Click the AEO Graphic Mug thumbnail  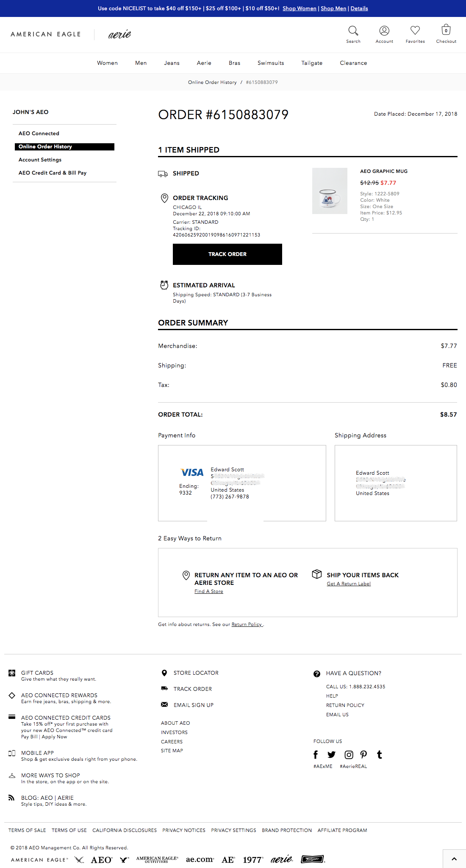330,191
